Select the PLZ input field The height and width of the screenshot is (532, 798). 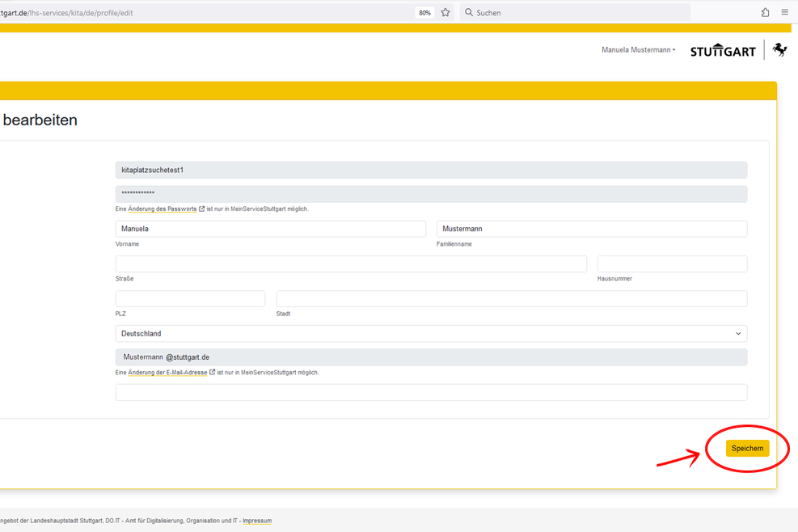[190, 299]
